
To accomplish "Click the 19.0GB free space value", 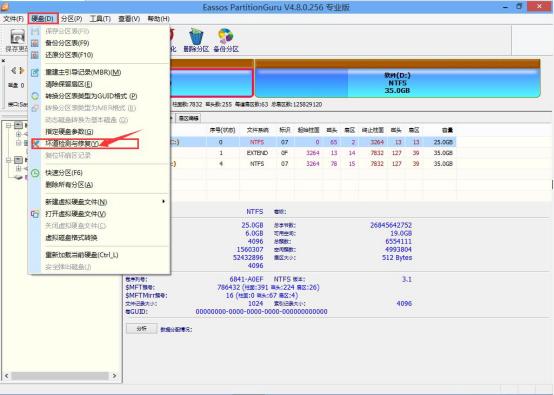I will [401, 233].
